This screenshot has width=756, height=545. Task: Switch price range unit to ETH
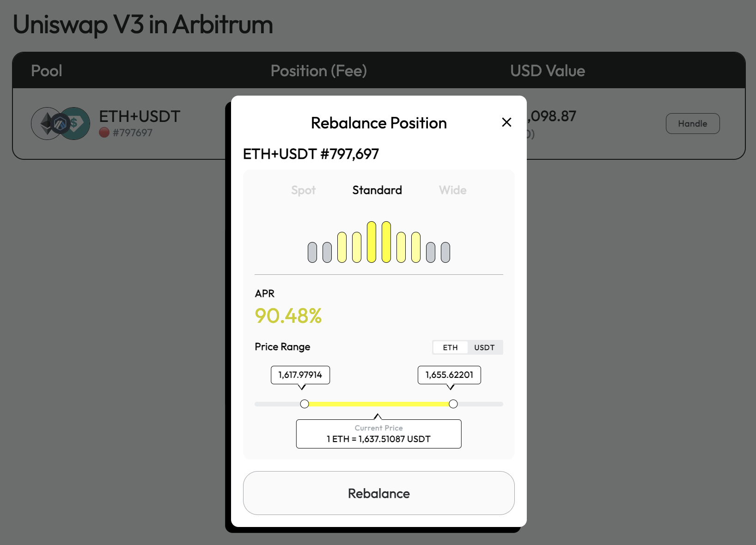[x=450, y=347]
